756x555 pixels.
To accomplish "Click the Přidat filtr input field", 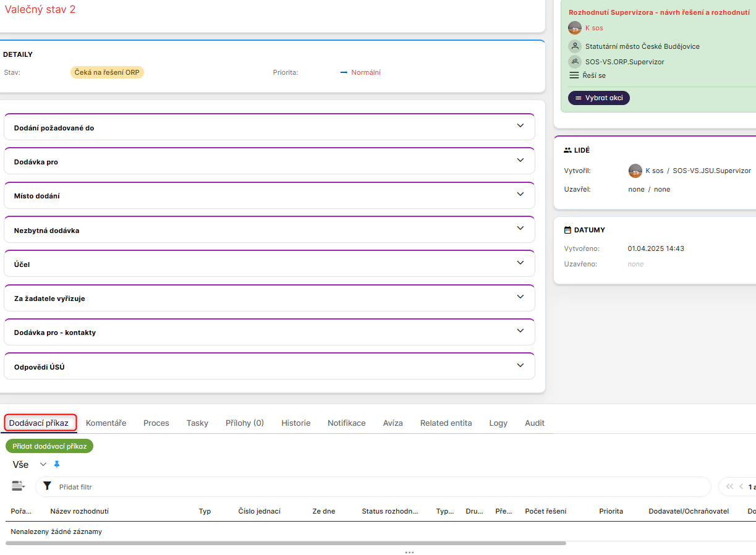I will tap(371, 487).
